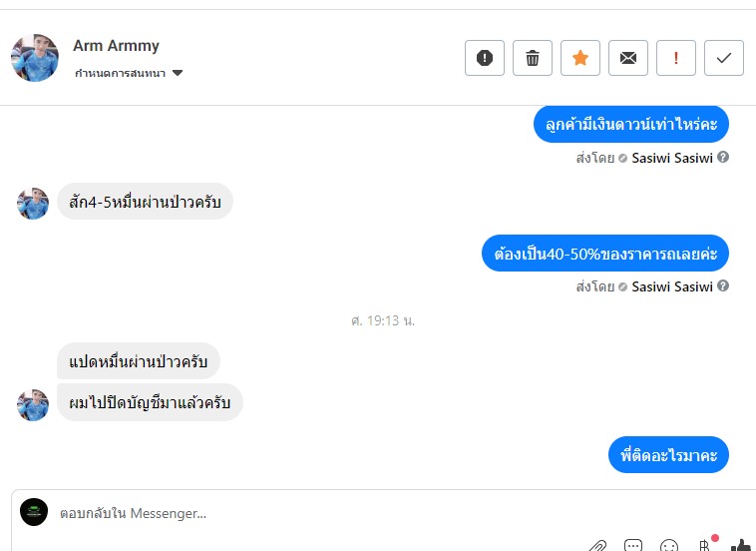Click the orange star follow-up icon
This screenshot has width=756, height=551.
pyautogui.click(x=580, y=58)
